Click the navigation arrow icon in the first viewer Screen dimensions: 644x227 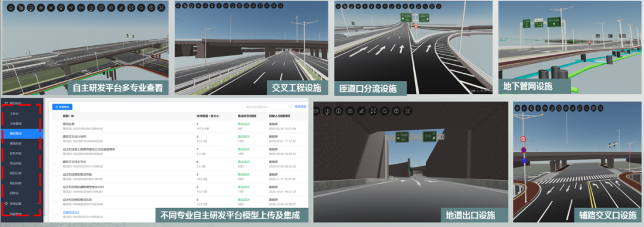coord(71,8)
